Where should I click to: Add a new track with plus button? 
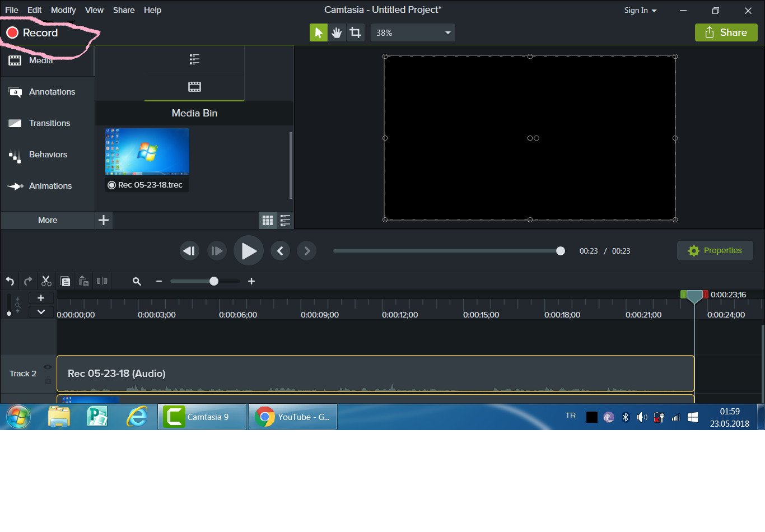[x=41, y=298]
